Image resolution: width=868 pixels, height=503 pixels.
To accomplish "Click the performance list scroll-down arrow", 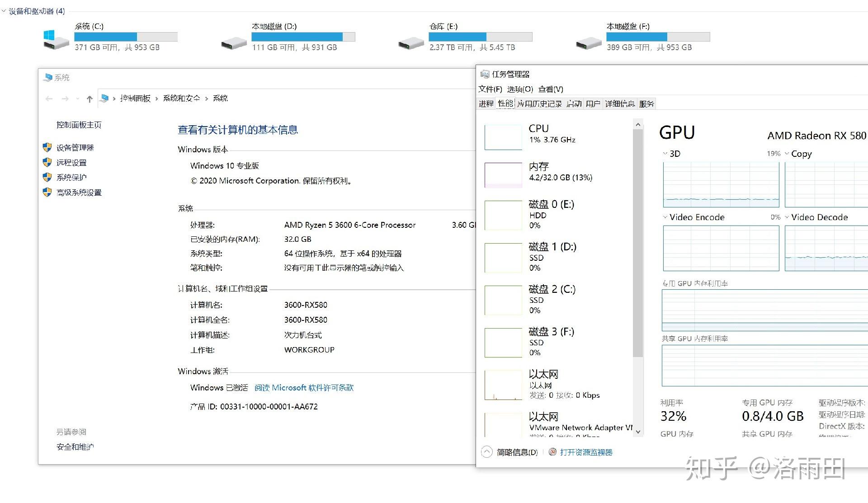I will 638,432.
